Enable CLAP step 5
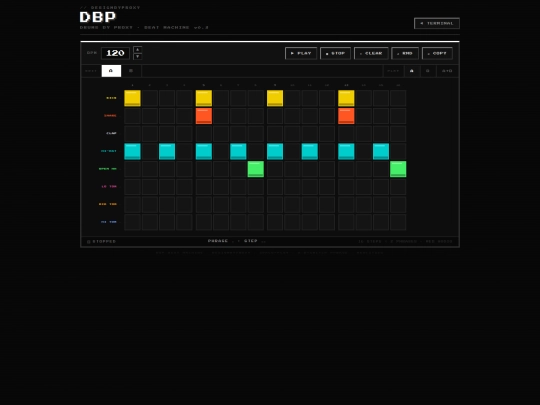 [204, 134]
